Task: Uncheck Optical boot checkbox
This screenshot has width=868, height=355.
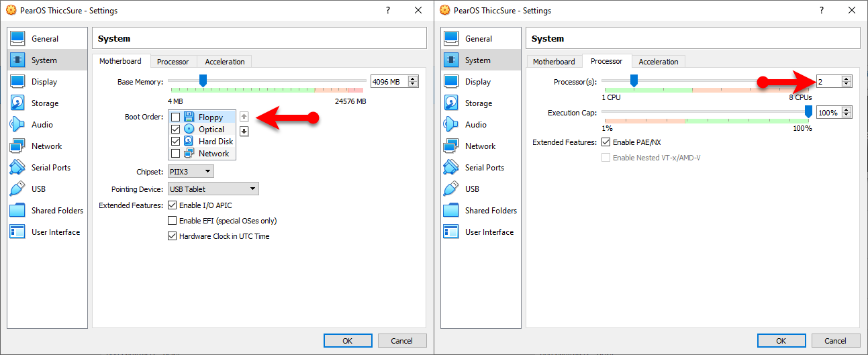Action: (x=175, y=130)
